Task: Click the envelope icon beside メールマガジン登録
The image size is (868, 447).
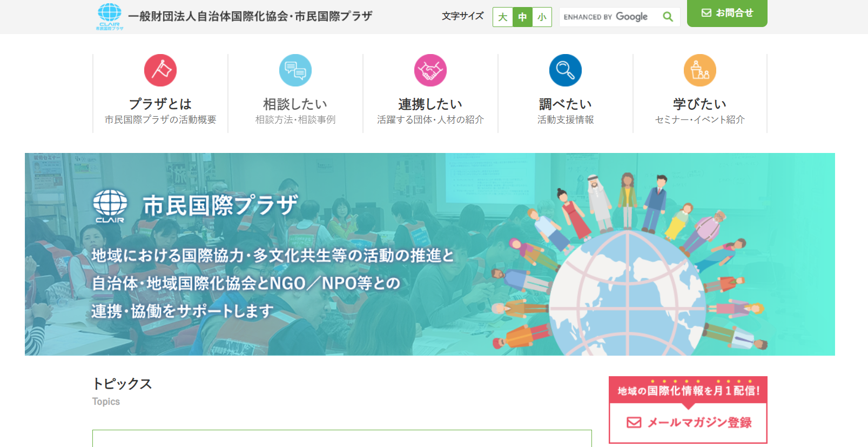Action: coord(634,422)
